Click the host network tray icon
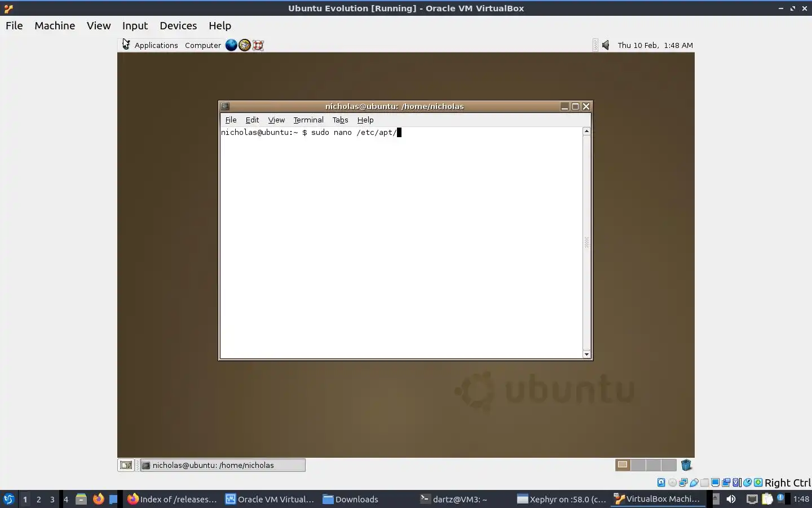Viewport: 812px width, 508px height. coord(752,499)
